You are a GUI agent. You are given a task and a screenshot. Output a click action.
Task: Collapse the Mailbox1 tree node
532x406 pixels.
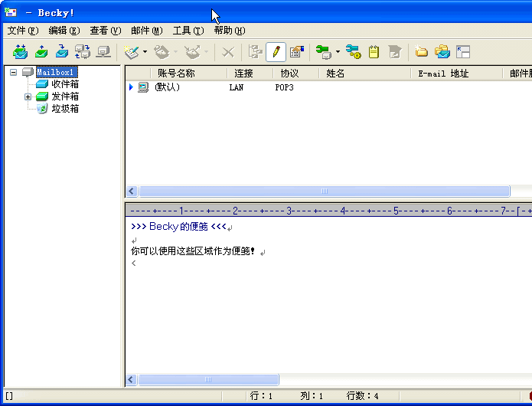coord(14,73)
